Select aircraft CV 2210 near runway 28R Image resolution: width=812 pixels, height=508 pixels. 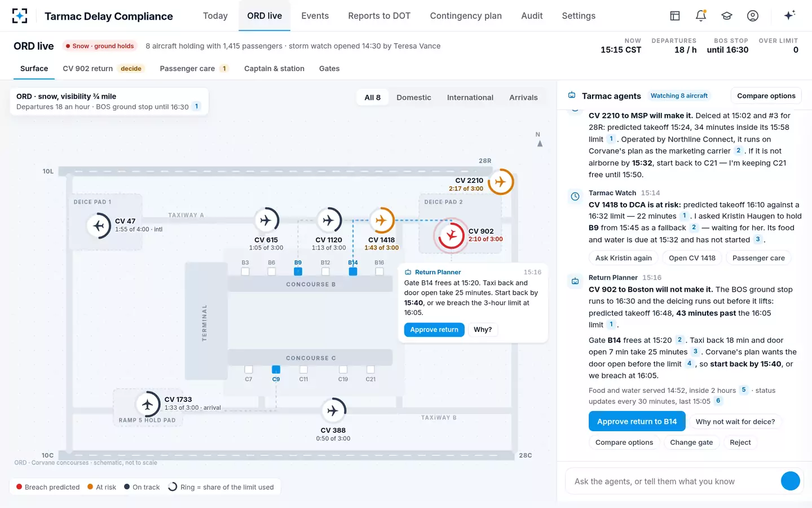500,182
